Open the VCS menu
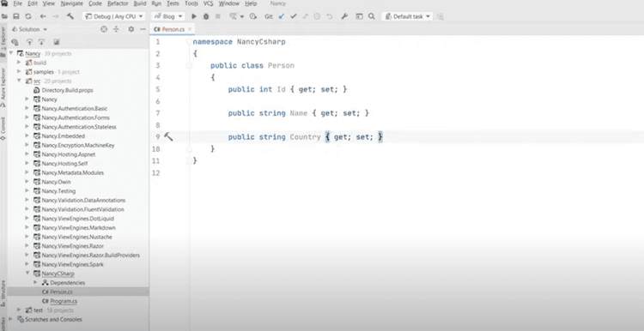The width and height of the screenshot is (644, 331). coord(209,3)
